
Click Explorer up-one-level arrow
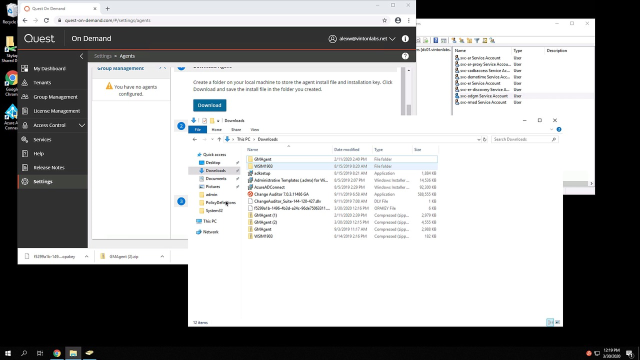219,139
